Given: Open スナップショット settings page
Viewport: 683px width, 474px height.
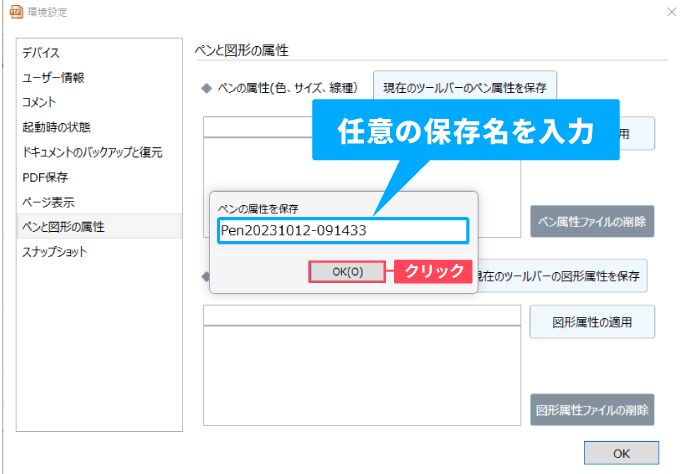Looking at the screenshot, I should click(x=54, y=252).
